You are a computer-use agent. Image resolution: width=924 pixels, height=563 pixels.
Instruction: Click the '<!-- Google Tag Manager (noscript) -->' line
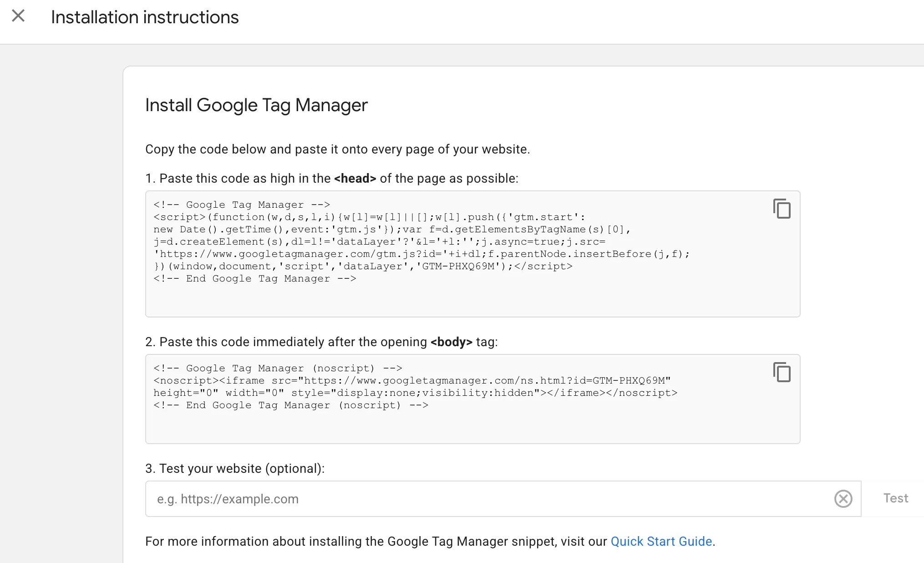click(x=278, y=368)
